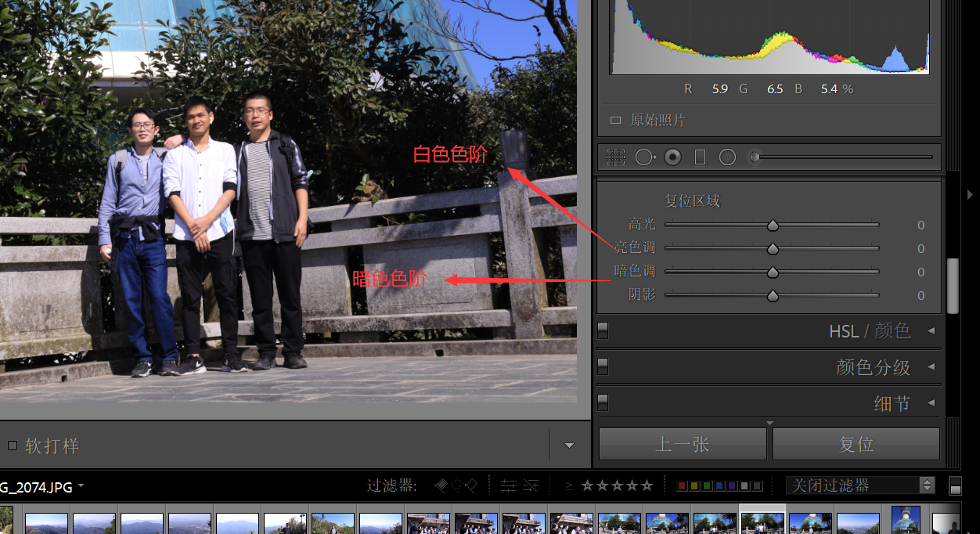Set filter rating to three stars
980x534 pixels.
617,485
